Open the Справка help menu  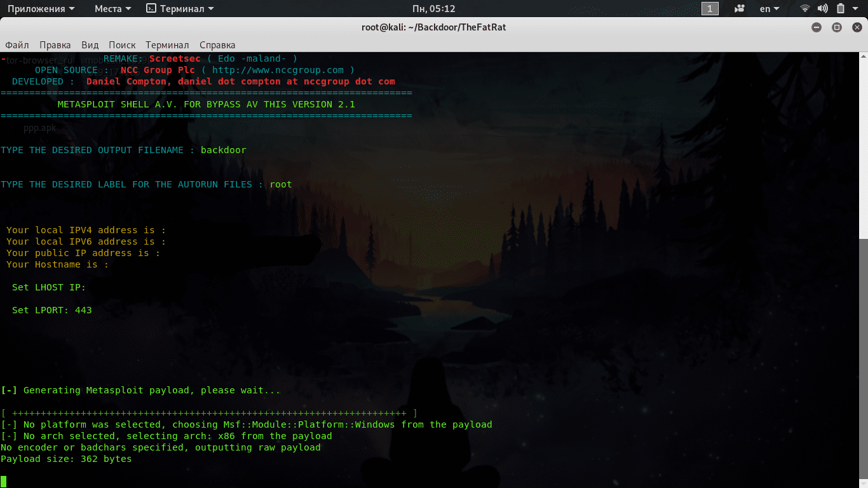point(217,45)
